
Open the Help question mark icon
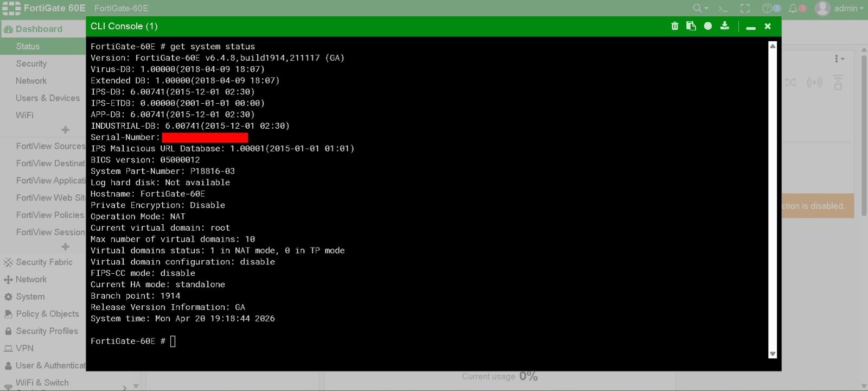tap(767, 8)
